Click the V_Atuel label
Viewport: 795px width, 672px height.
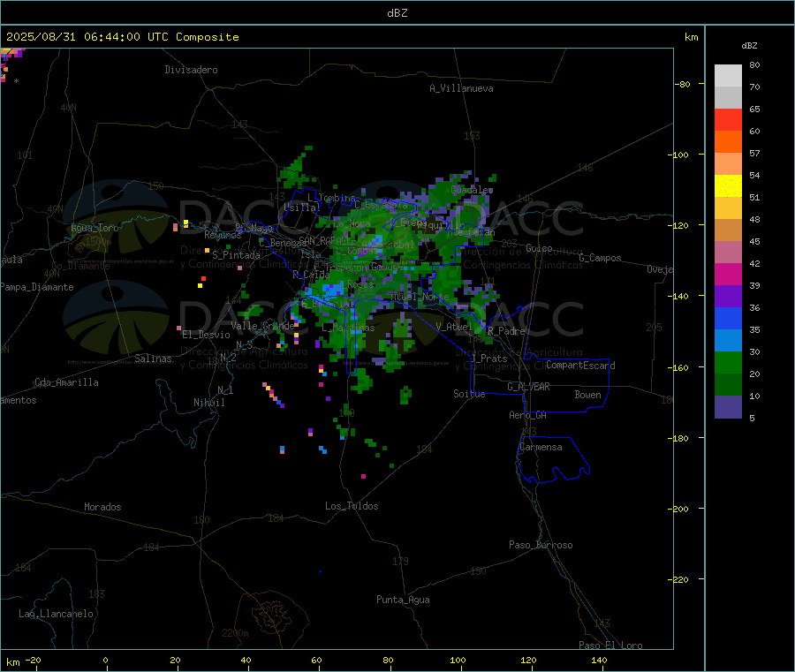tap(454, 327)
